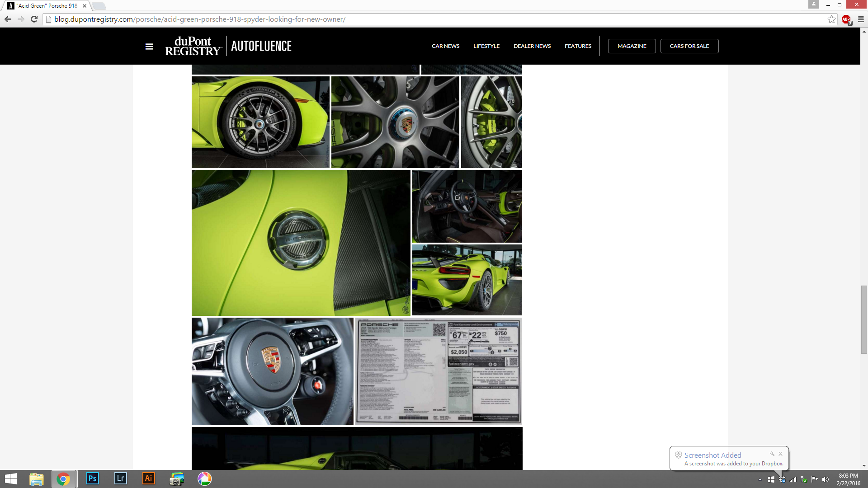Open the AdBlock Plus extension icon

(x=846, y=19)
